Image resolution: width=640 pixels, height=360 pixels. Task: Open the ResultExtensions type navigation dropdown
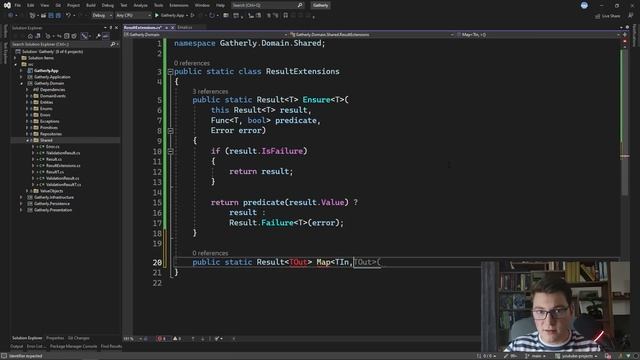(372, 35)
